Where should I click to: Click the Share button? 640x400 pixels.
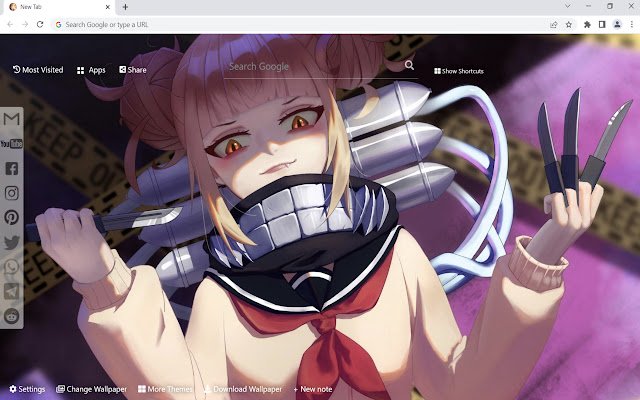point(133,70)
